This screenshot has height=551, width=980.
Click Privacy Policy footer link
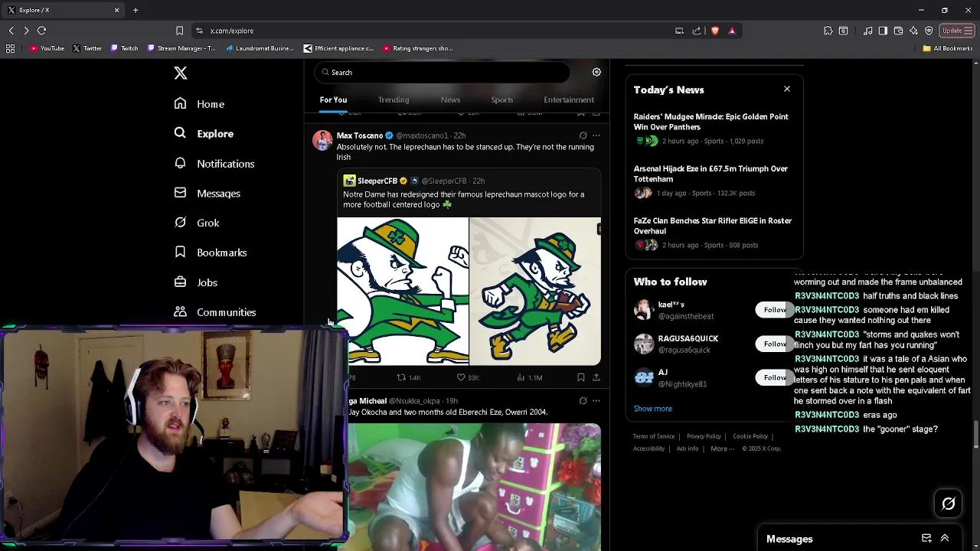coord(704,436)
